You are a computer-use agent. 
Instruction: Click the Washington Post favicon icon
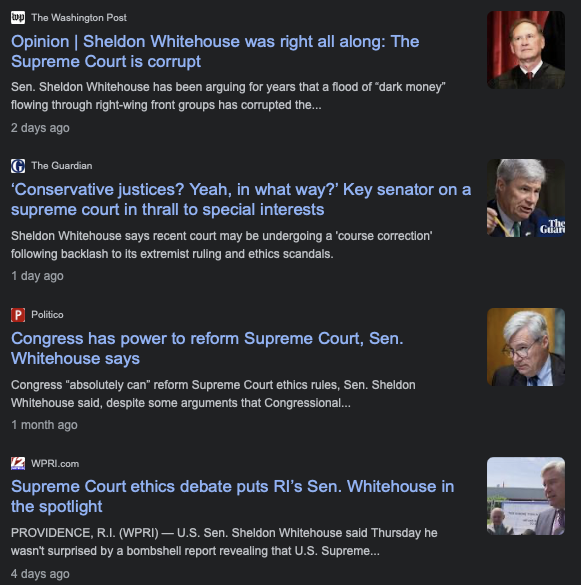tap(18, 17)
